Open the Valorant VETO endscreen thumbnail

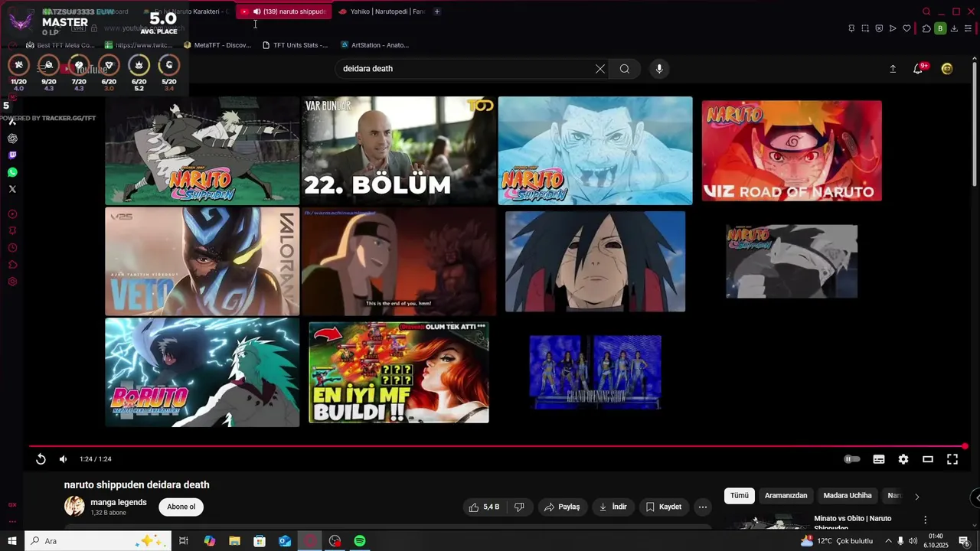[x=202, y=261]
